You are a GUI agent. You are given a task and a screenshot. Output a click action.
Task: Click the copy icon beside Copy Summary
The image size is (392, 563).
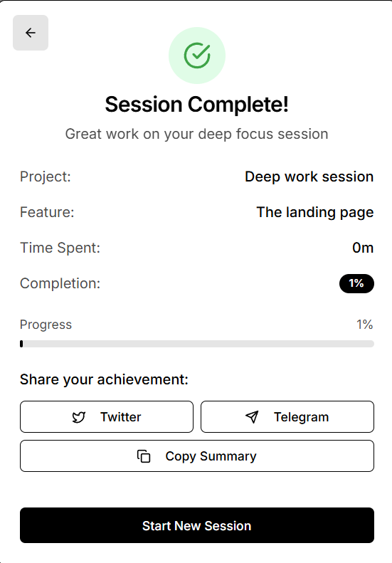pos(144,456)
